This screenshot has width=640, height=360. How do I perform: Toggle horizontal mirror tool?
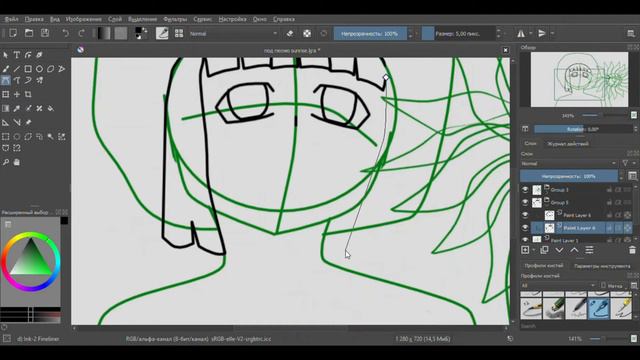(x=521, y=33)
